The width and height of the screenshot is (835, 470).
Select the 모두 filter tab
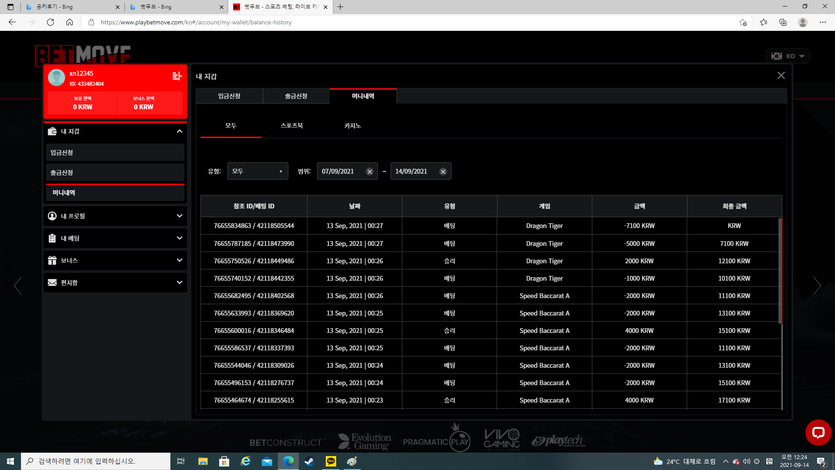coord(231,126)
